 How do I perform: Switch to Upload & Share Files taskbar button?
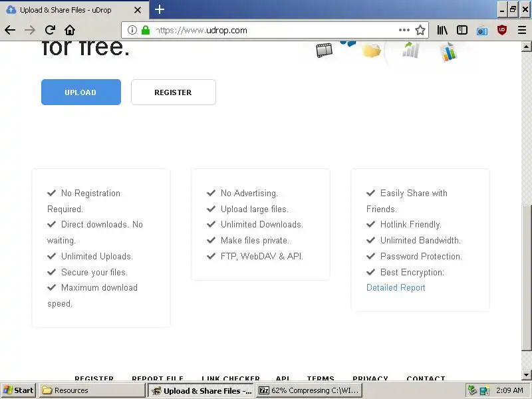201,390
